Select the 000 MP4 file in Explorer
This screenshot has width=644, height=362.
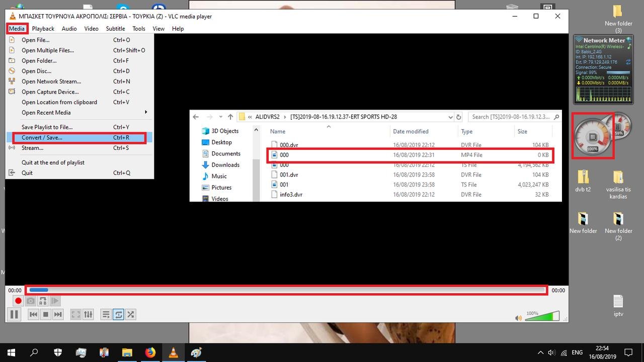284,155
